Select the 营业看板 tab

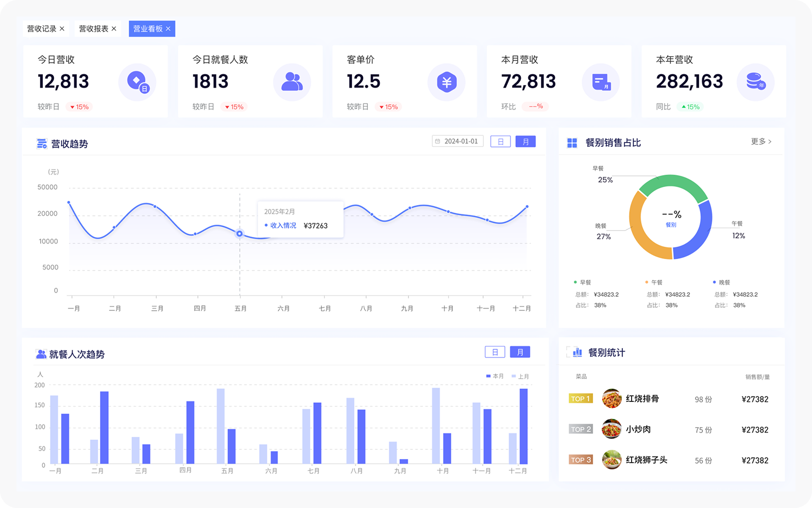click(x=148, y=29)
